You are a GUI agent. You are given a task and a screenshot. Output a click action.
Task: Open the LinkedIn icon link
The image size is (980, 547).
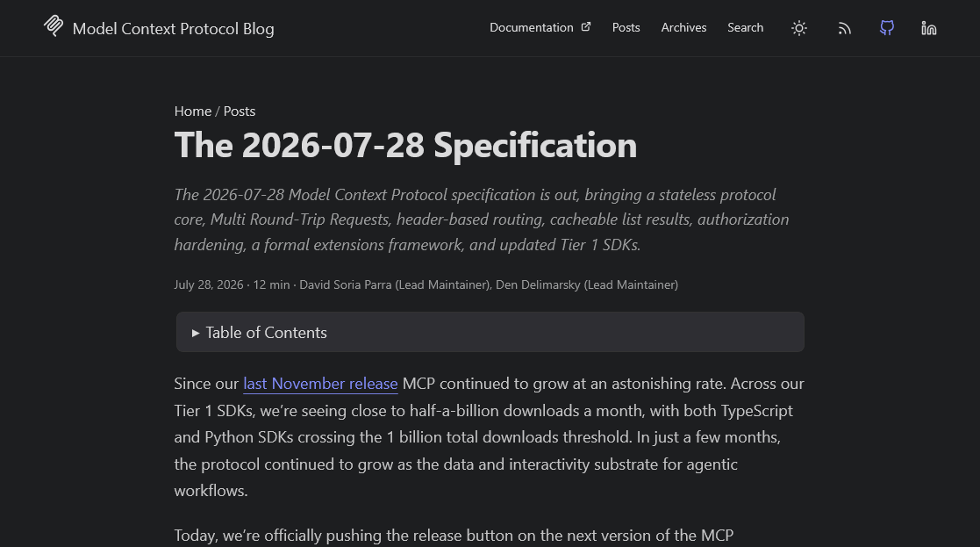pos(929,28)
